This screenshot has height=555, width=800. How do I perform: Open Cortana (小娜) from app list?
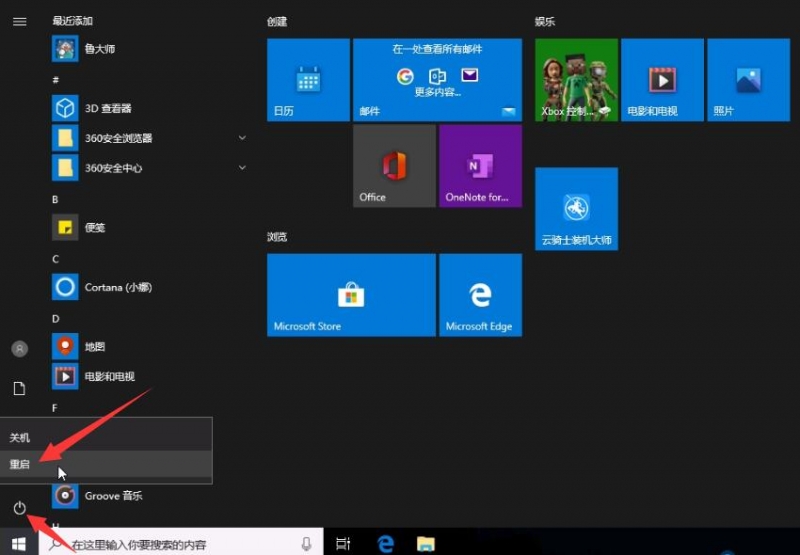coord(148,287)
